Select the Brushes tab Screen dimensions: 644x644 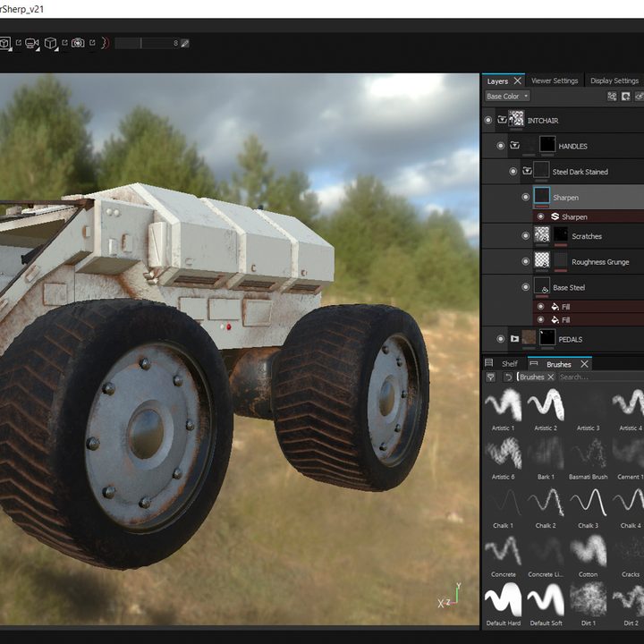(x=558, y=364)
